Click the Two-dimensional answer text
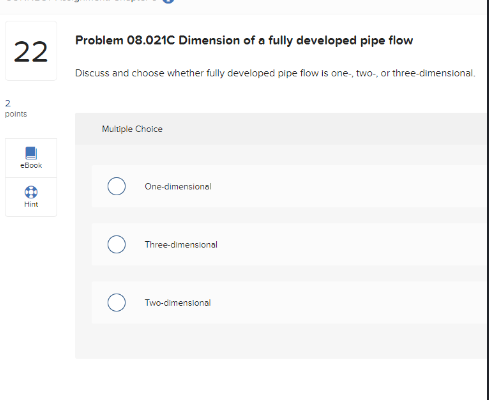The image size is (489, 400). [178, 303]
